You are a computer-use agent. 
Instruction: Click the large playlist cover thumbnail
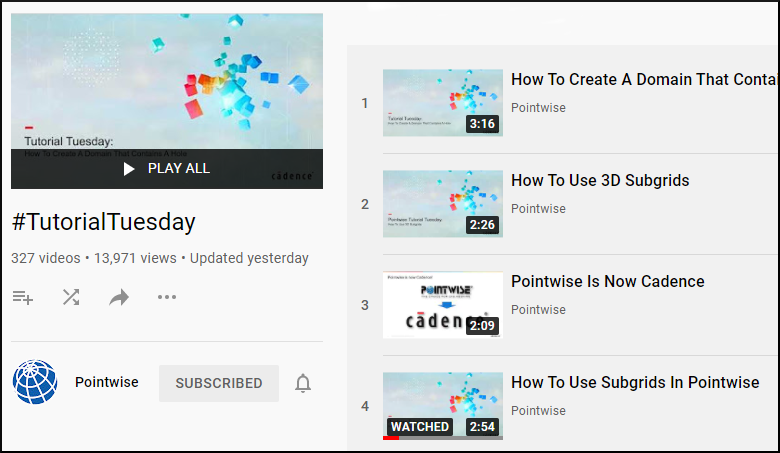pyautogui.click(x=167, y=90)
